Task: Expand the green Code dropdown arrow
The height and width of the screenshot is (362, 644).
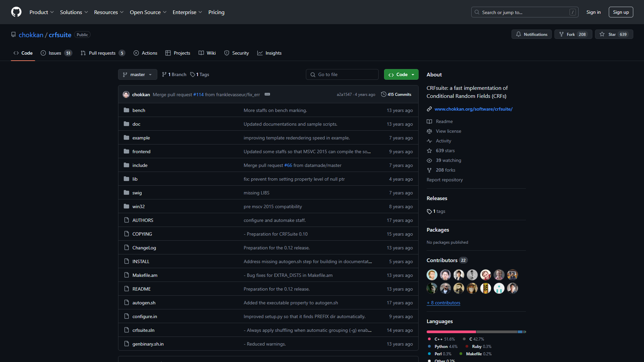Action: click(413, 74)
